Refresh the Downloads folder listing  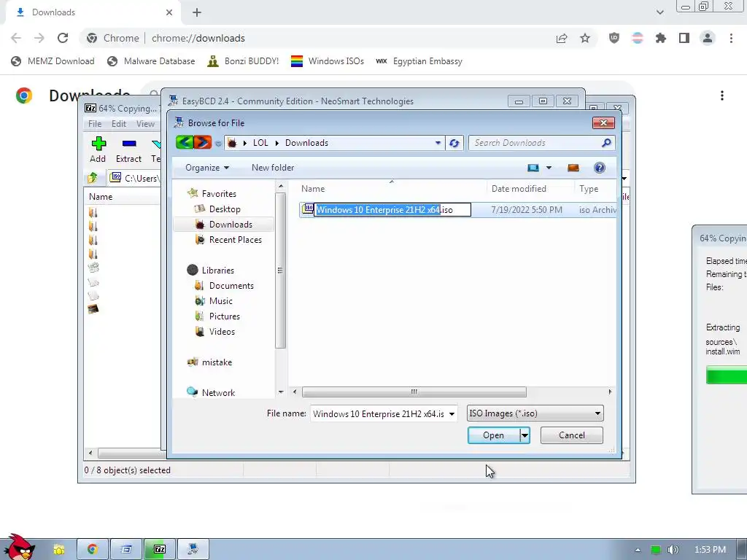454,143
